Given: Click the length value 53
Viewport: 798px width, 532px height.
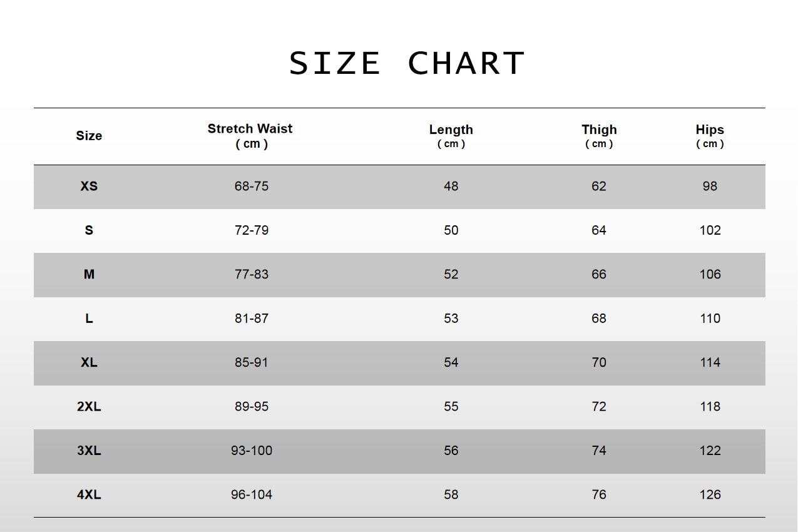Looking at the screenshot, I should point(451,319).
